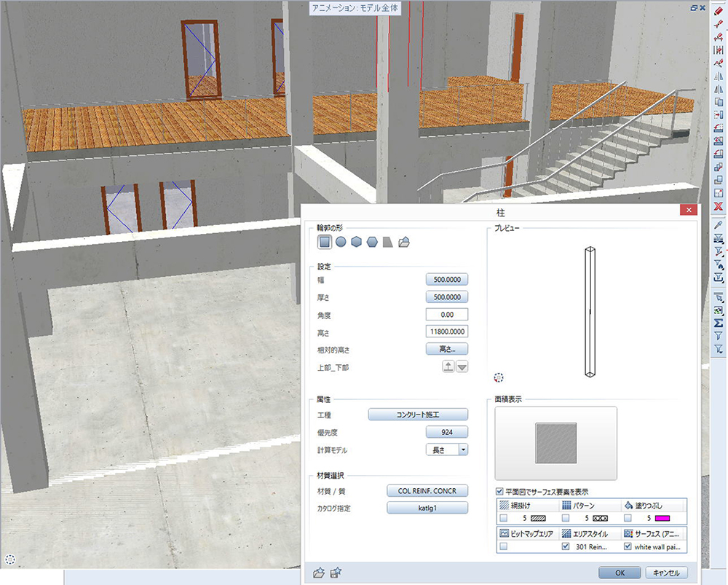Select the Copy elements tool in right toolbar
This screenshot has height=585, width=728.
[x=719, y=102]
